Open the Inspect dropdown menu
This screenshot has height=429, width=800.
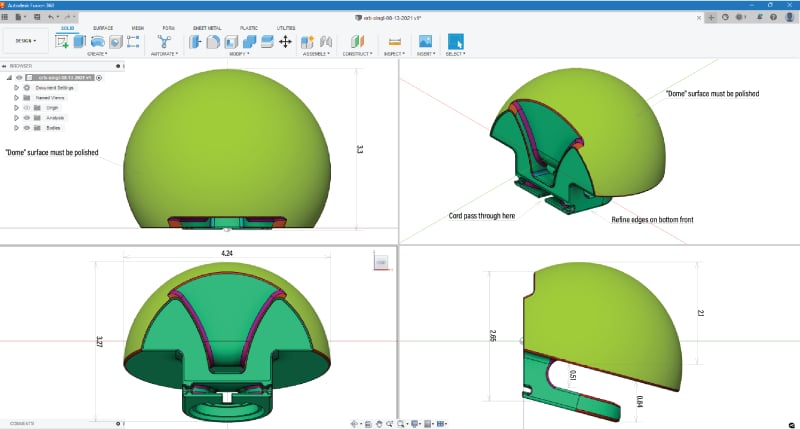point(394,54)
